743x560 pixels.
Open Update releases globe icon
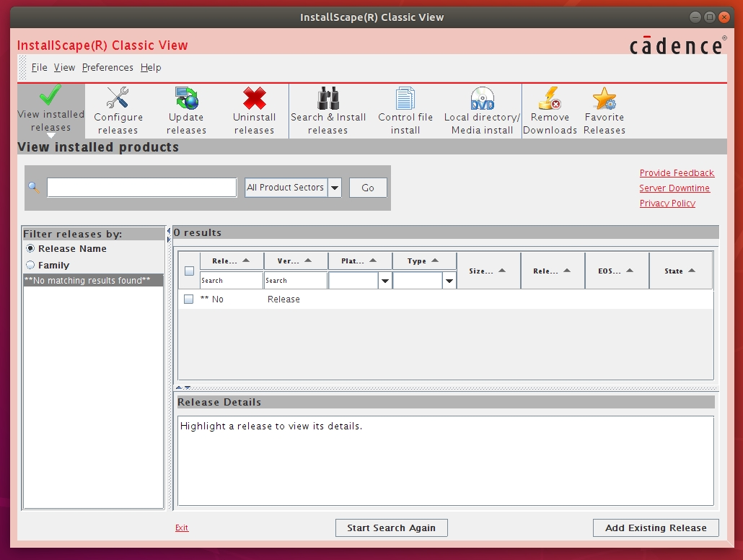coord(186,97)
